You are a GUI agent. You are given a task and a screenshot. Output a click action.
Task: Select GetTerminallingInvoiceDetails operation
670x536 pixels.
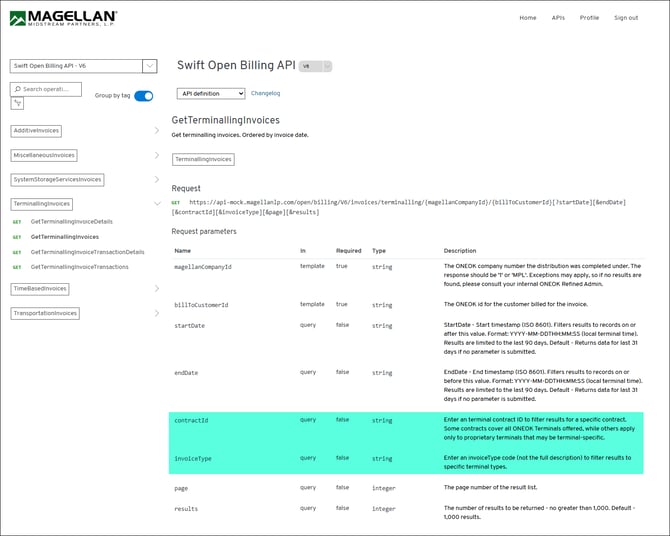click(x=71, y=221)
